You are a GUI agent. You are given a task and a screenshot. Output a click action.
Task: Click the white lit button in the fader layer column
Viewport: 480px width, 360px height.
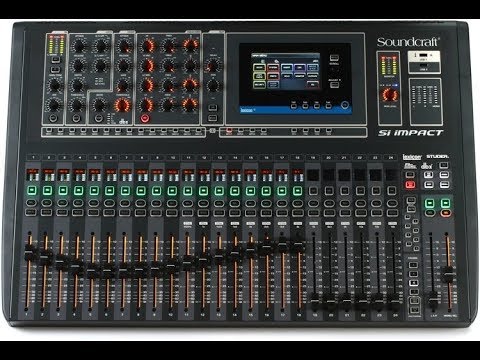pyautogui.click(x=413, y=283)
